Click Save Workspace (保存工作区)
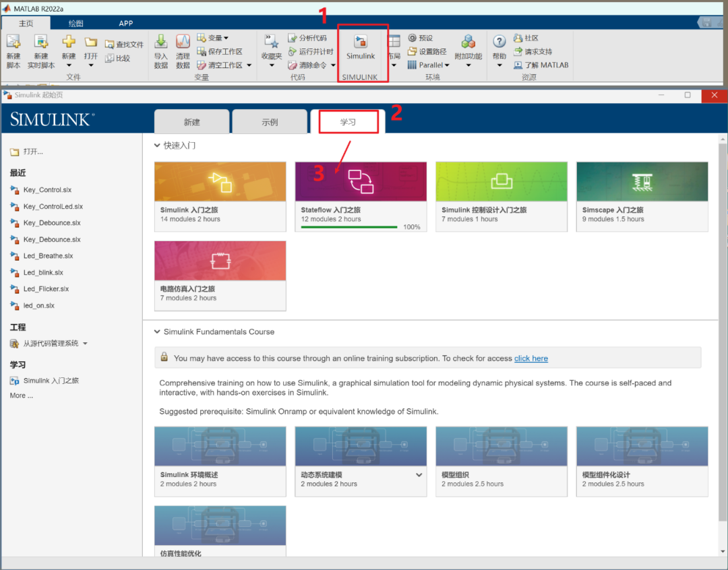Viewport: 728px width, 570px height. (220, 51)
